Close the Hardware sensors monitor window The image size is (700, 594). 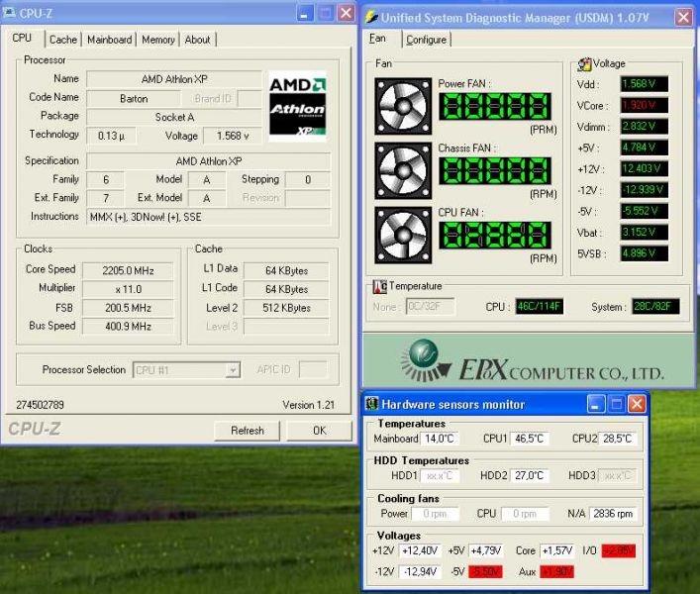(637, 404)
